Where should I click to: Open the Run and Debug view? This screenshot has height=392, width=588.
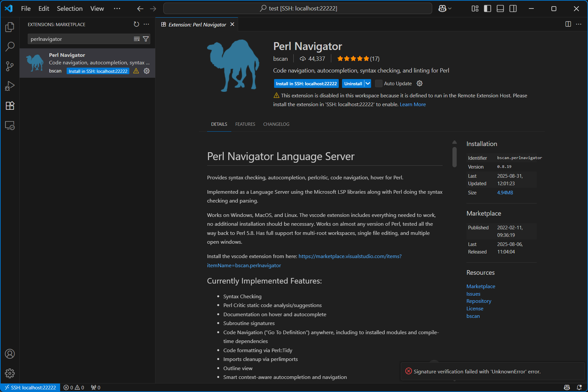10,86
